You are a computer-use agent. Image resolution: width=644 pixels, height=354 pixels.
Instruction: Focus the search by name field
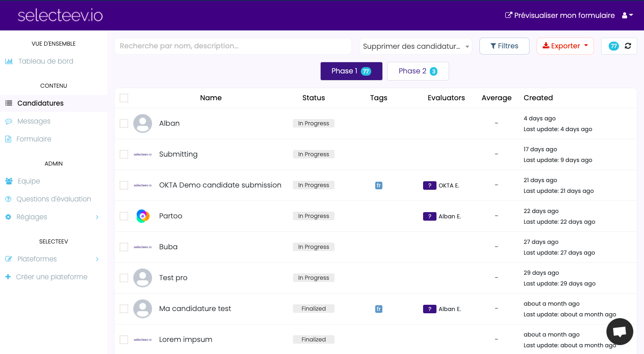pyautogui.click(x=233, y=46)
